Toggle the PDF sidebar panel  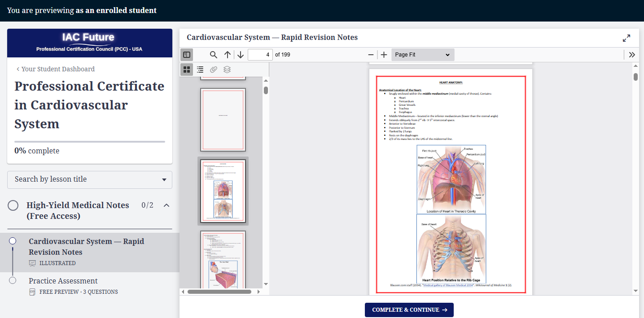[x=187, y=55]
